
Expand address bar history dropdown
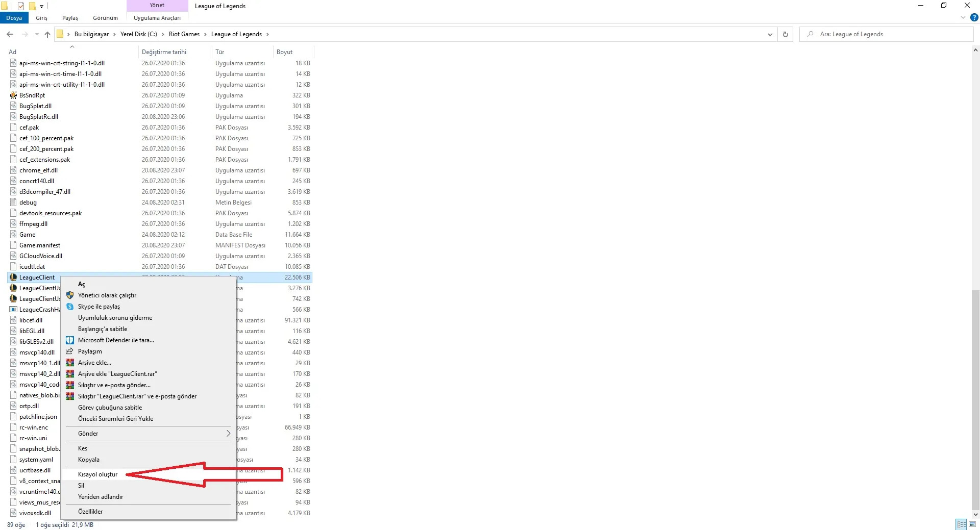(770, 34)
